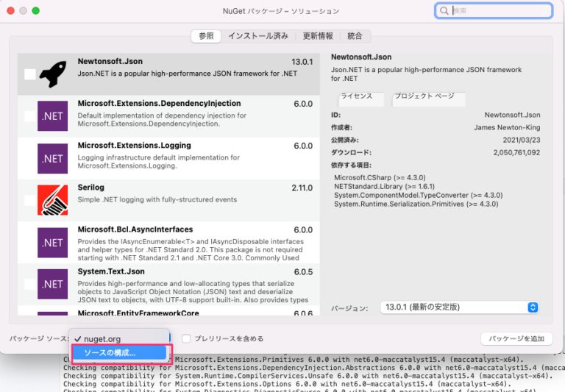Viewport: 565px width, 392px height.
Task: Check the System.Text.Json package checkbox
Action: point(30,285)
